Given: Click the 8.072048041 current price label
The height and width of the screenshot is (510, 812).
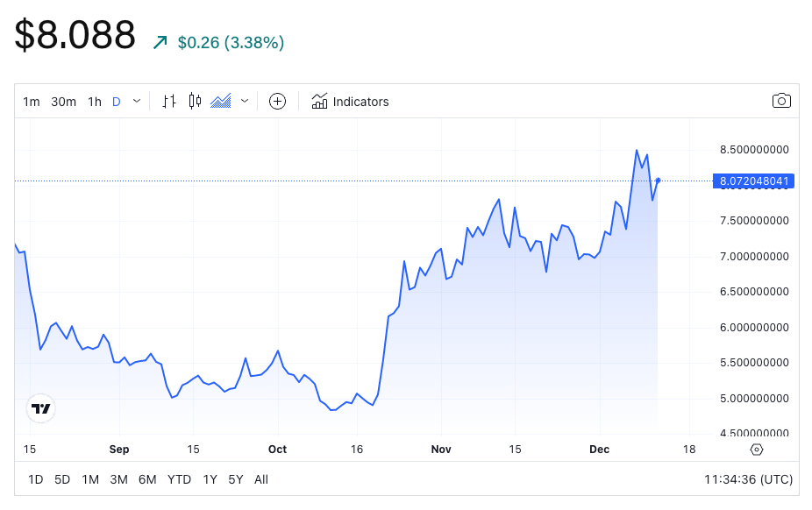Looking at the screenshot, I should click(x=754, y=181).
